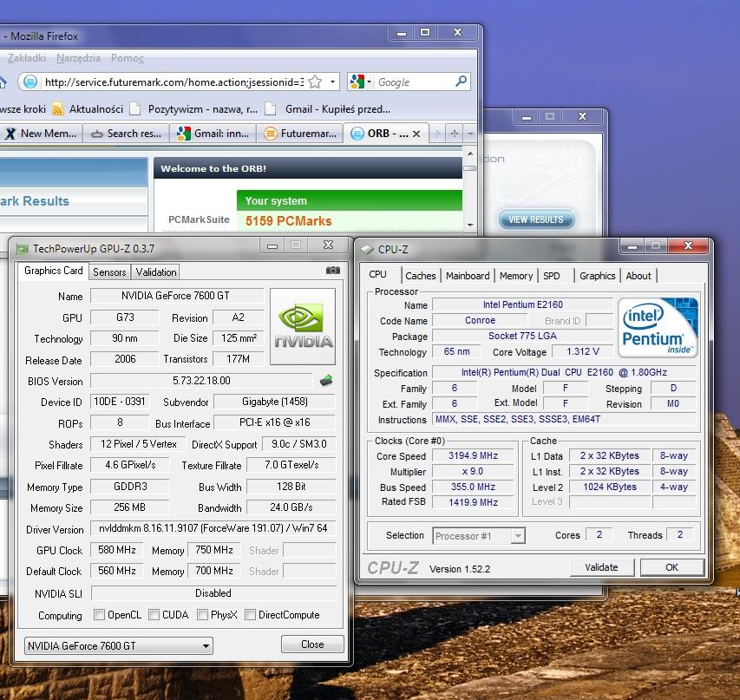Open the Graphics tab in CPU-Z
This screenshot has height=700, width=740.
tap(598, 276)
